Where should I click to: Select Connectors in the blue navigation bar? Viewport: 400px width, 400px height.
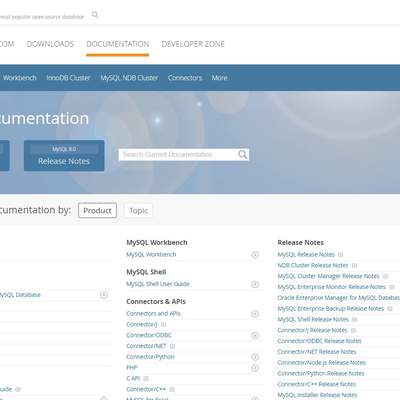click(x=185, y=78)
